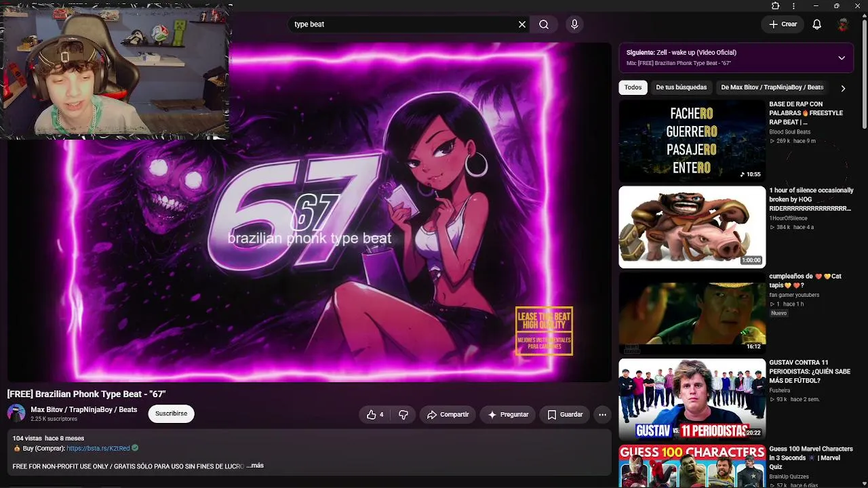Screen dimensions: 868x488
Task: Click the magnifier search button
Action: pos(544,24)
